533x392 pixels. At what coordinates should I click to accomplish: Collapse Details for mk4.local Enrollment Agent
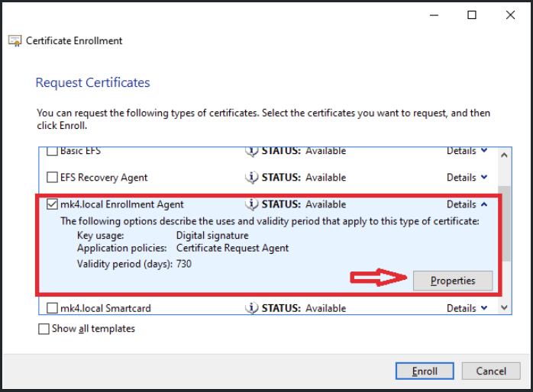click(467, 204)
